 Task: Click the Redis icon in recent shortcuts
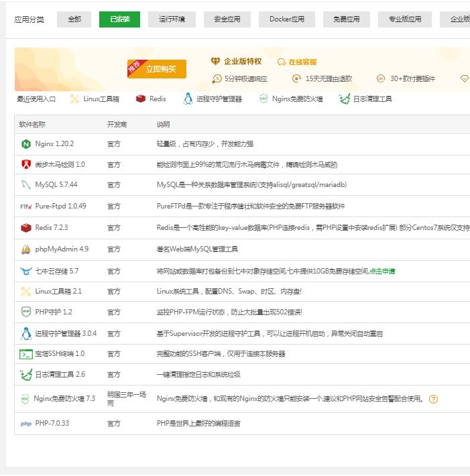coord(141,99)
